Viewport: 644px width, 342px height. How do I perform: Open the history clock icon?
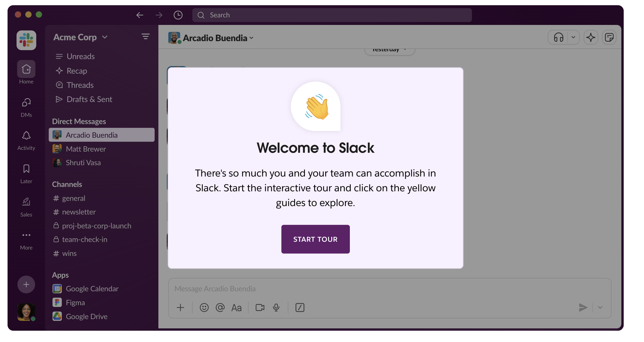point(178,15)
